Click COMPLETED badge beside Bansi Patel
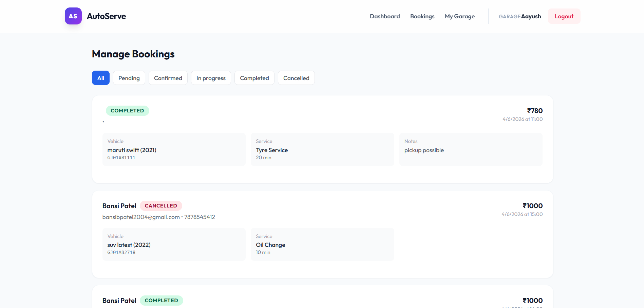Viewport: 644px width, 308px height. (162, 301)
